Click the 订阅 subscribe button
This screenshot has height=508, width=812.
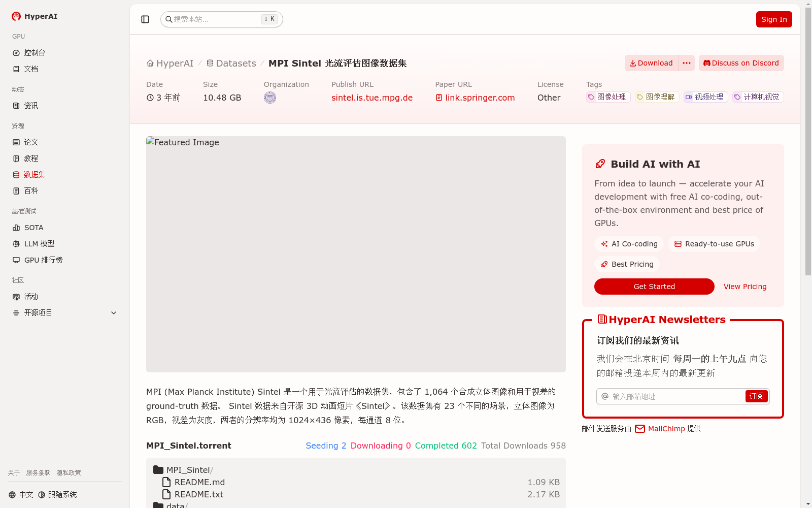pos(757,396)
